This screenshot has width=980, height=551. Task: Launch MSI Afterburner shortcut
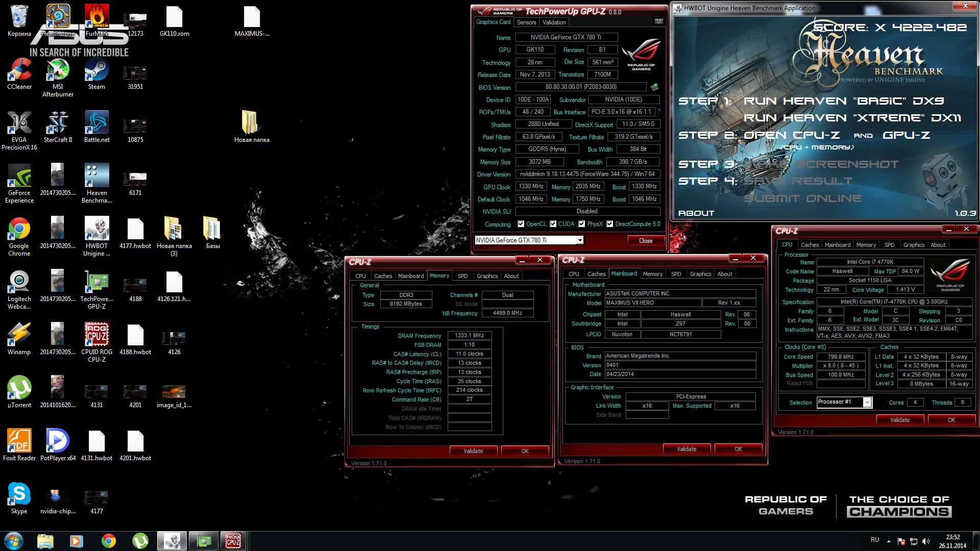pos(58,78)
